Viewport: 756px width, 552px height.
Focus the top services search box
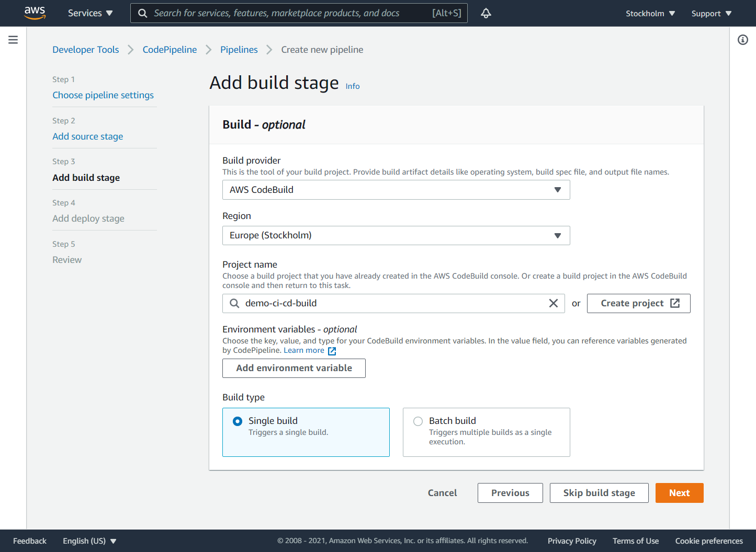point(299,13)
